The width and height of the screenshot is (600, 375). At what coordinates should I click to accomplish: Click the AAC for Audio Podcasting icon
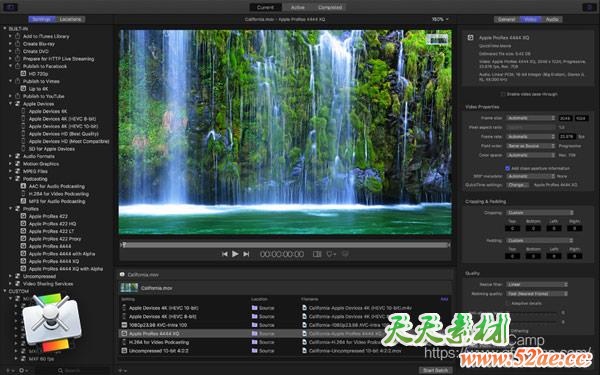[x=23, y=186]
